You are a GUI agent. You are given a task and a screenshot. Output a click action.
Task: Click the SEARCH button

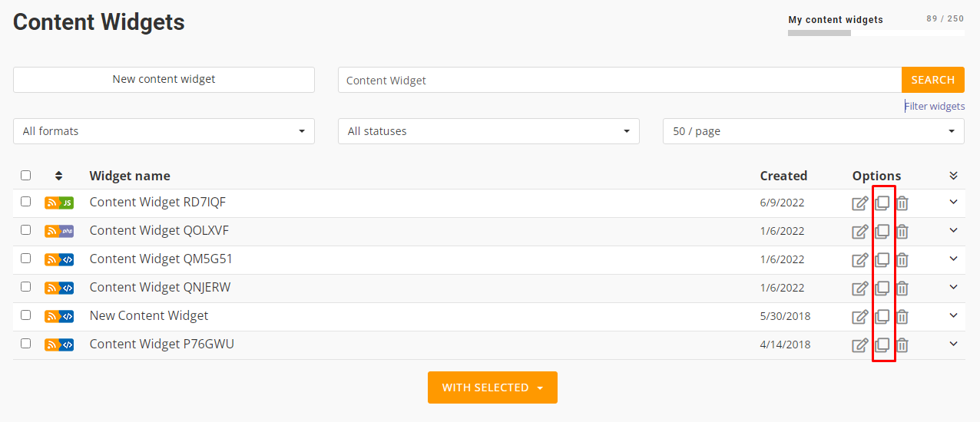[933, 80]
